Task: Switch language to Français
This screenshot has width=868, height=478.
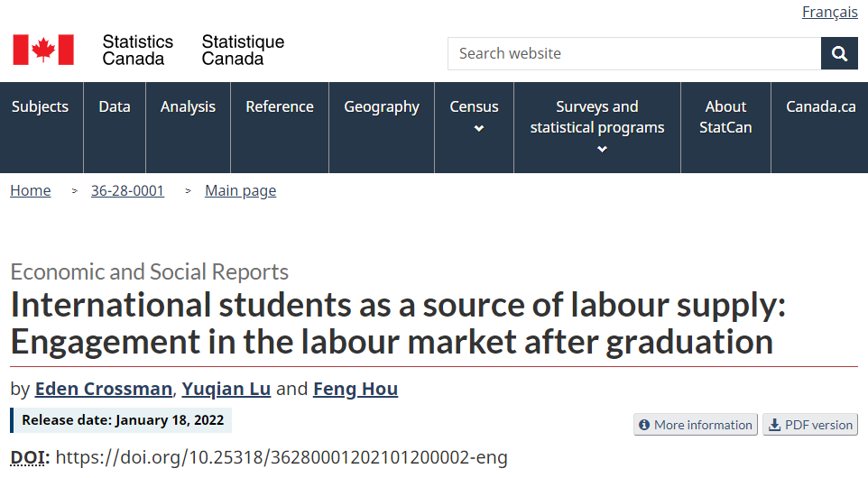Action: click(x=830, y=12)
